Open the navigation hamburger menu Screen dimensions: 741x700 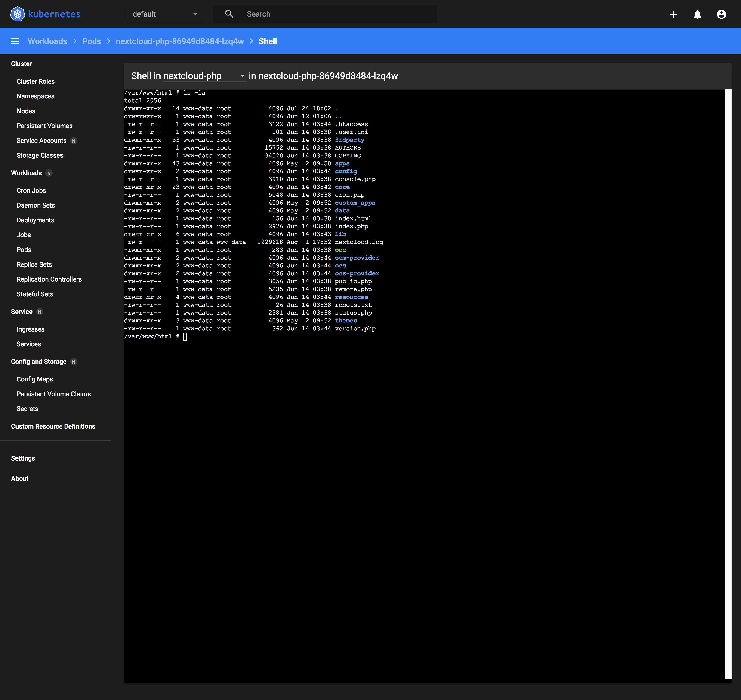coord(15,41)
